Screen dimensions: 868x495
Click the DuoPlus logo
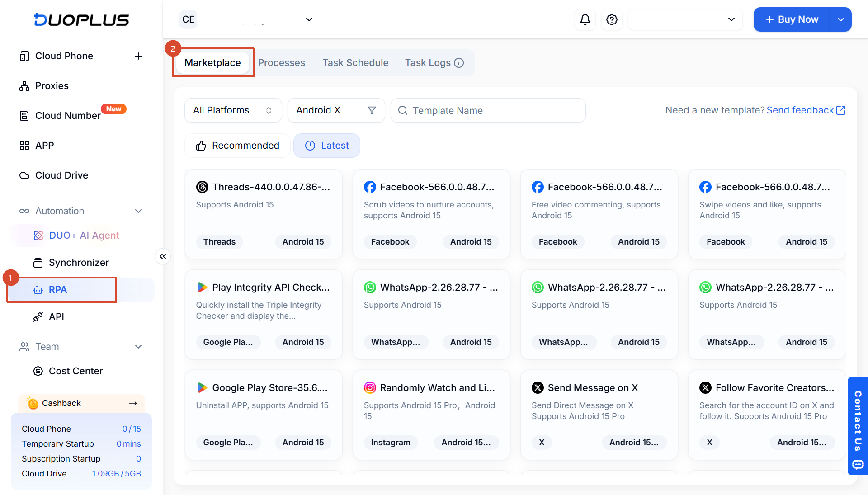point(81,19)
